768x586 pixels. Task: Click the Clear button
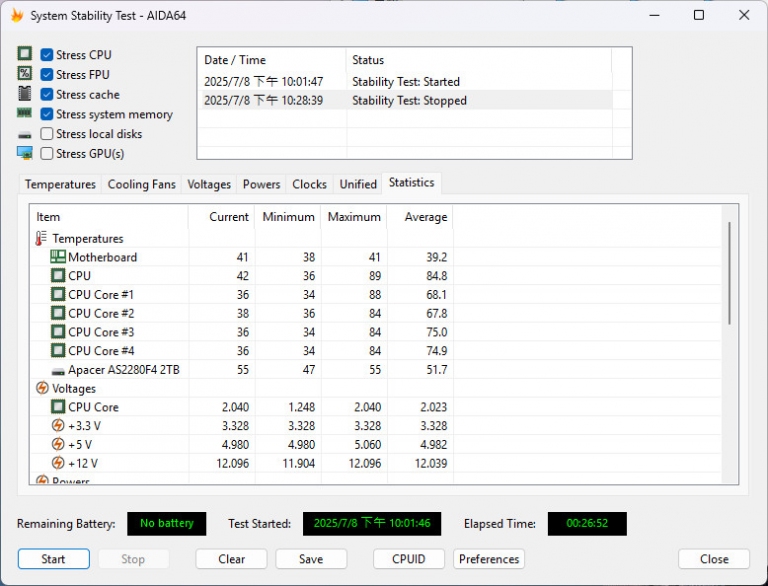[231, 559]
